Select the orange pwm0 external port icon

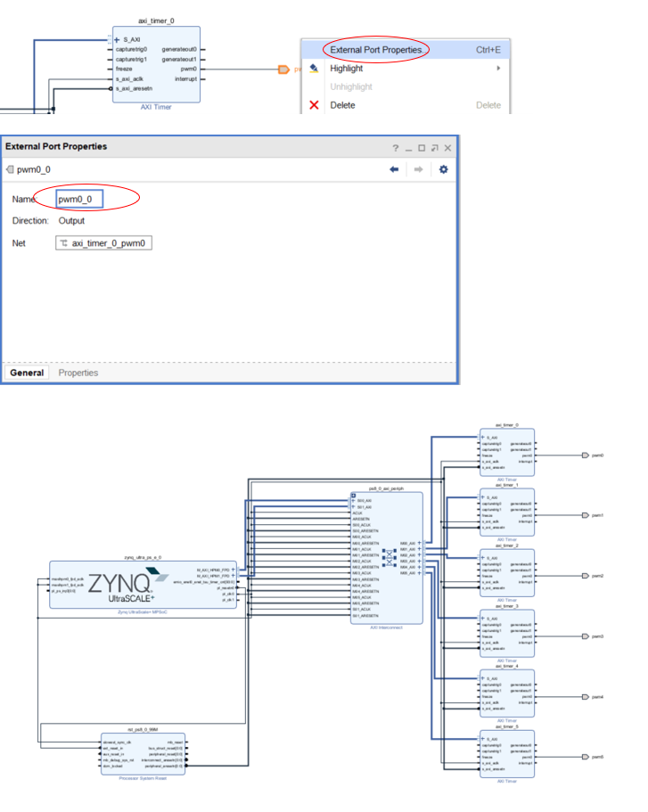(283, 69)
